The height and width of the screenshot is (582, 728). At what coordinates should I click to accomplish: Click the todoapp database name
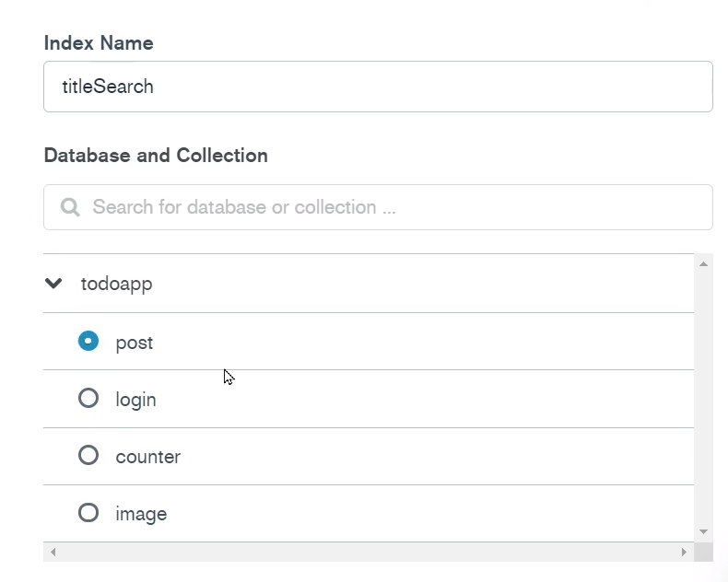(x=116, y=284)
